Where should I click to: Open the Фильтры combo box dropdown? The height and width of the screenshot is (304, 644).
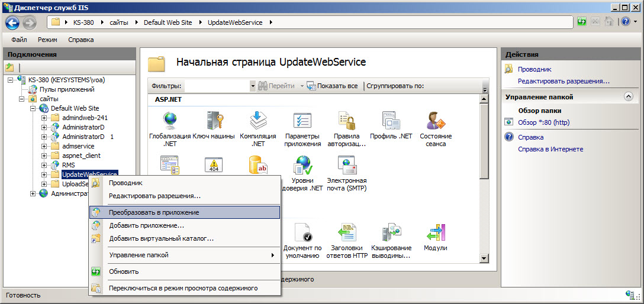coord(253,86)
